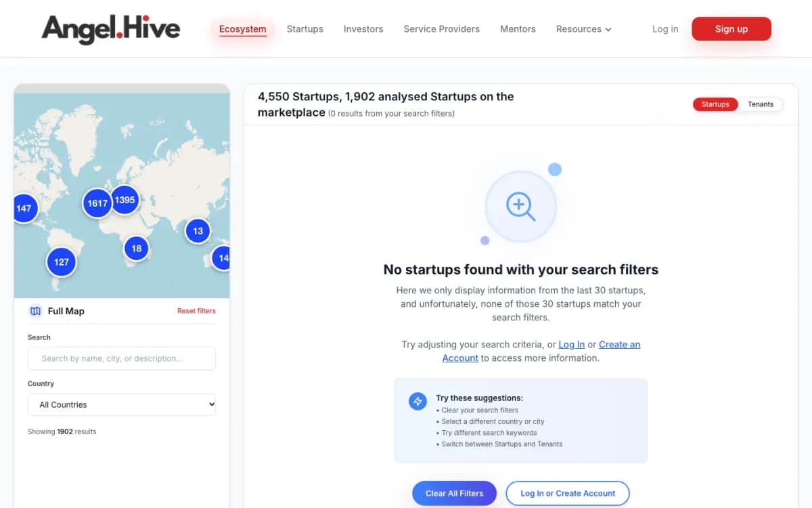Open Service Providers in the navigation
812x508 pixels.
(441, 29)
